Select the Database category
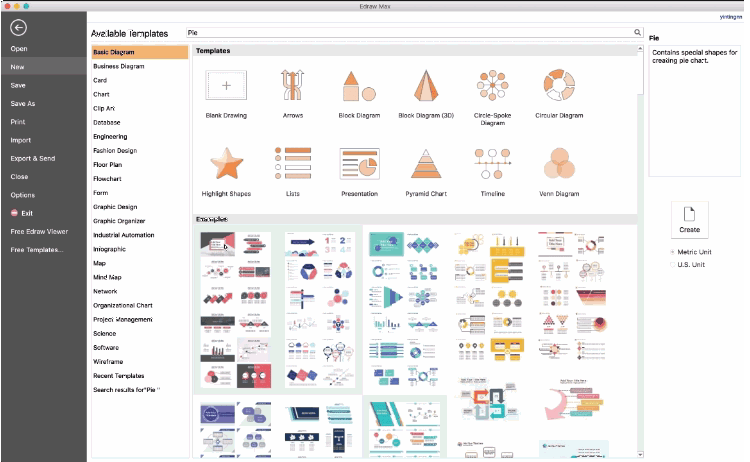This screenshot has width=750, height=462. point(107,122)
